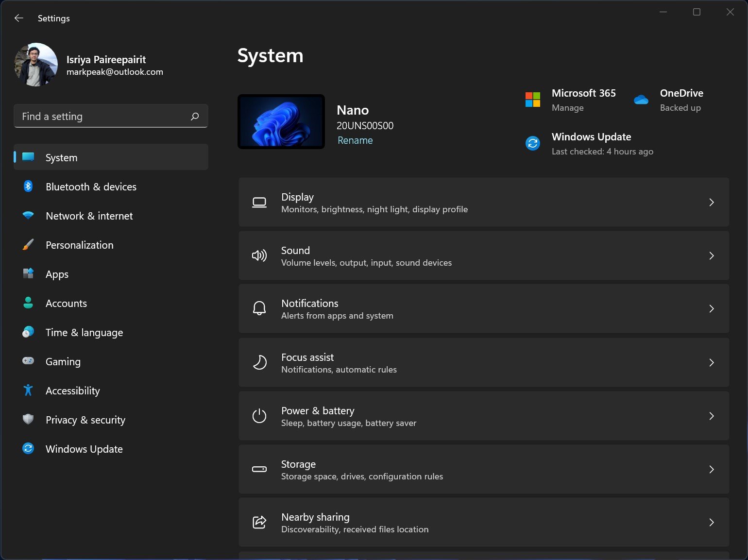Image resolution: width=748 pixels, height=560 pixels.
Task: Click the sidebar Windows Update sync icon
Action: pyautogui.click(x=28, y=448)
